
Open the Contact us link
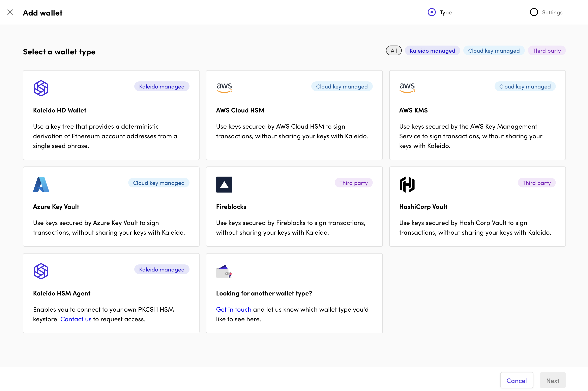pos(76,319)
